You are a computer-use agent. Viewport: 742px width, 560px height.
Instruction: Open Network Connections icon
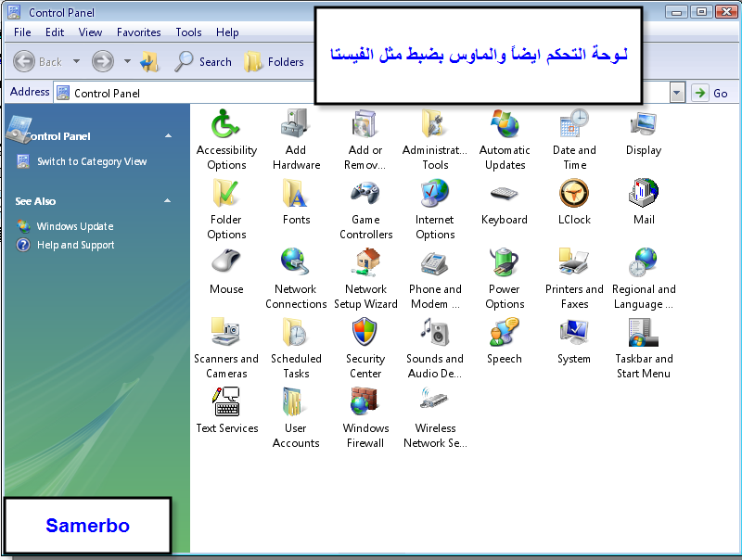coord(296,263)
